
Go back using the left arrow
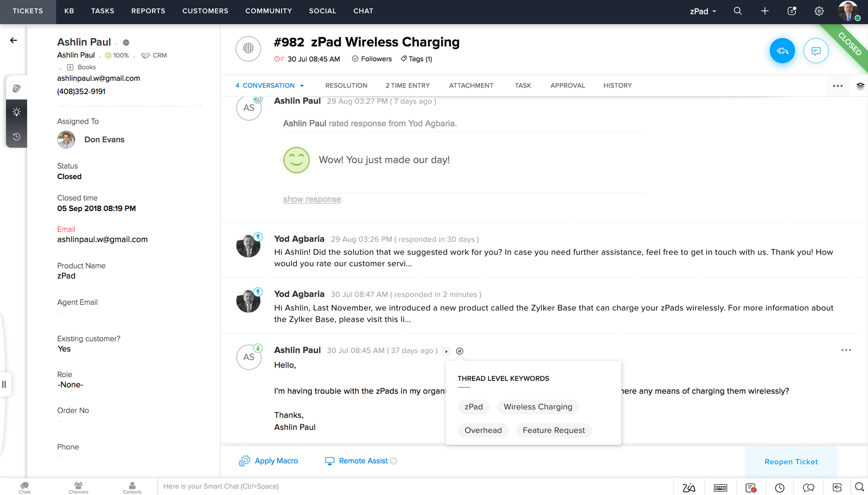(x=14, y=40)
